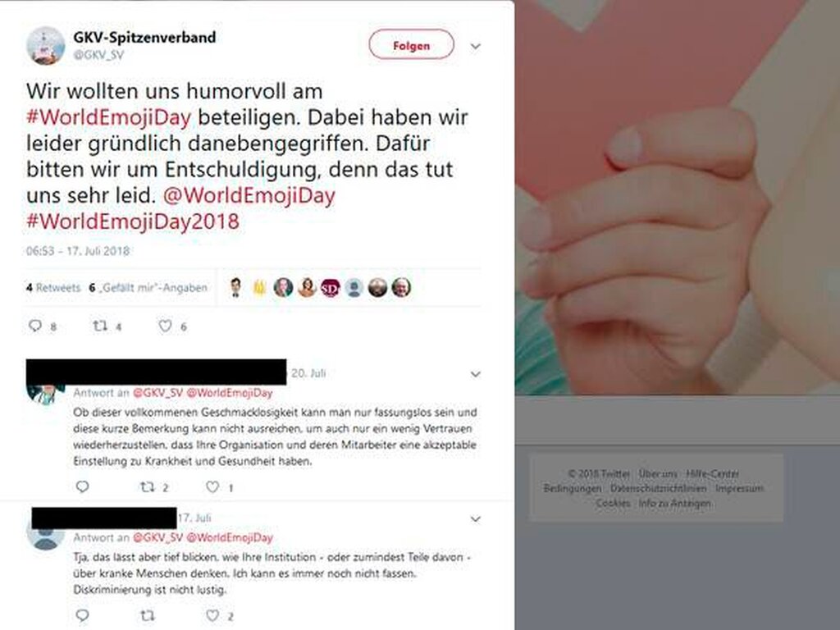Like the first reply dated 20. Juli
Image resolution: width=840 pixels, height=630 pixels.
click(x=212, y=487)
